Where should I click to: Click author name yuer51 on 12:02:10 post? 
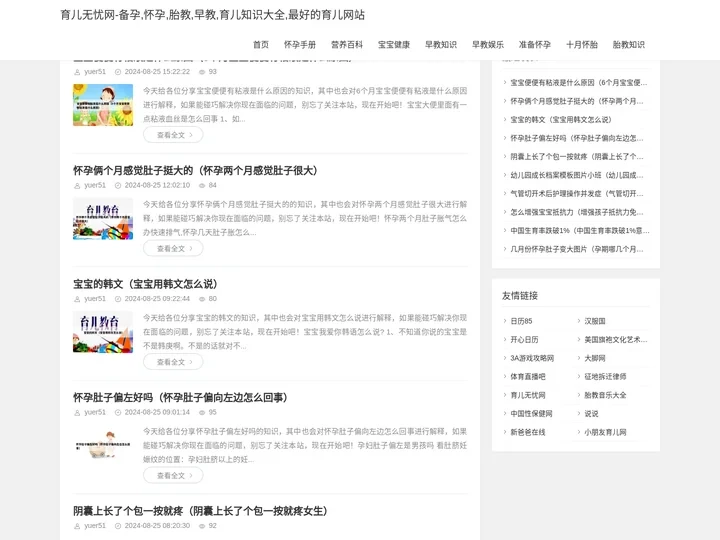(95, 185)
